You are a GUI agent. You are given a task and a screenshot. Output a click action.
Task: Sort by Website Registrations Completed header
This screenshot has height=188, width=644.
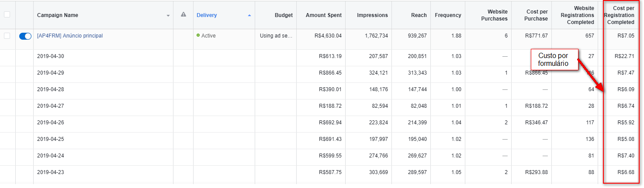pyautogui.click(x=578, y=15)
